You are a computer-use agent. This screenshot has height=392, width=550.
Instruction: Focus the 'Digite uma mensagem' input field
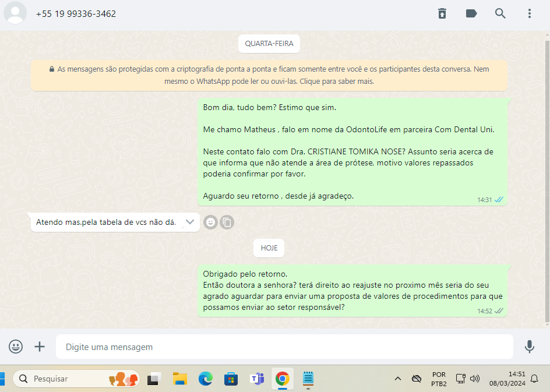tap(284, 347)
